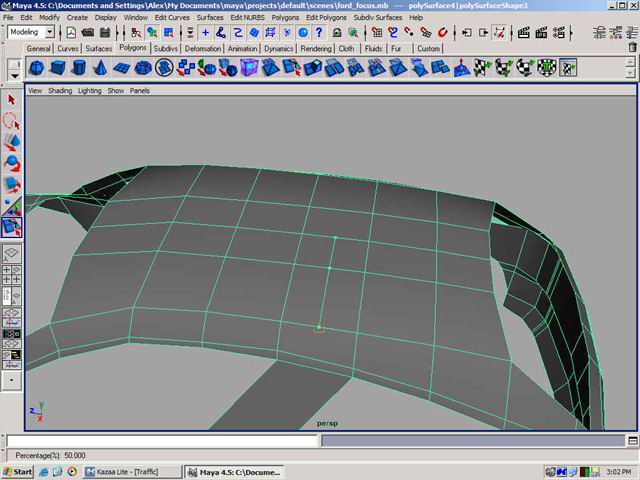Click the polygon cylinder shelf icon

pos(80,68)
